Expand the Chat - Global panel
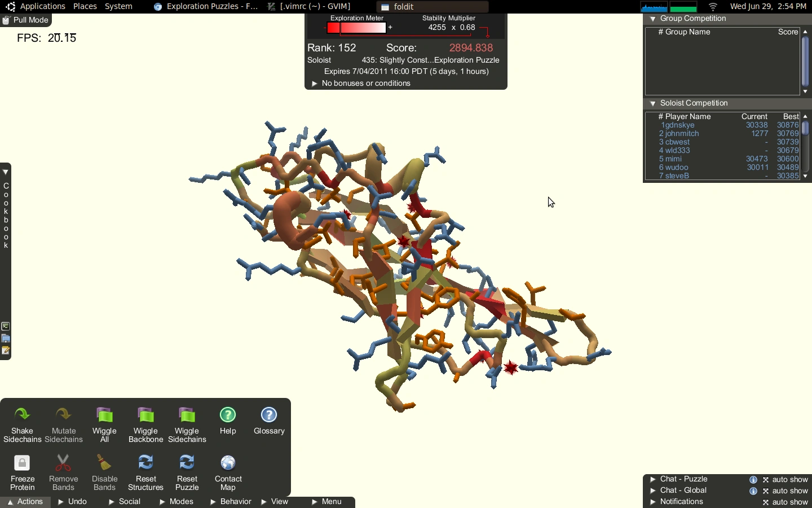Screen dimensions: 812x508 [653, 491]
